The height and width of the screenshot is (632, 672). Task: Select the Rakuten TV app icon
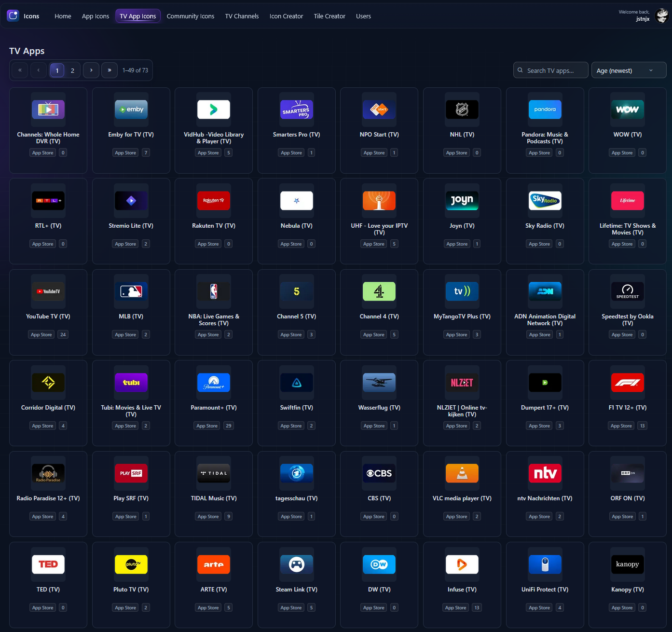point(214,201)
